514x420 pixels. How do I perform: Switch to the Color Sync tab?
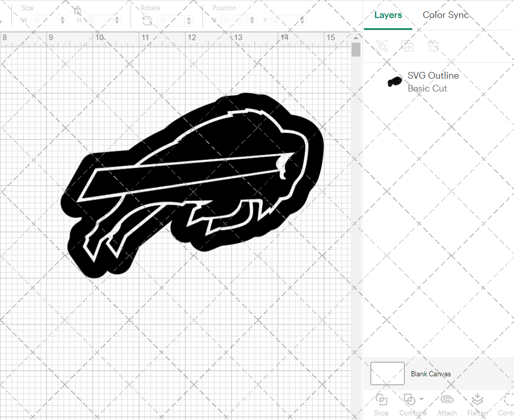click(x=446, y=15)
